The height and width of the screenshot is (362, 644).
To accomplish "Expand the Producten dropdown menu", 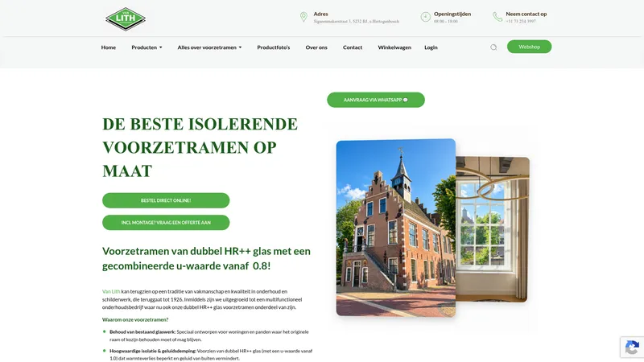I will (147, 47).
